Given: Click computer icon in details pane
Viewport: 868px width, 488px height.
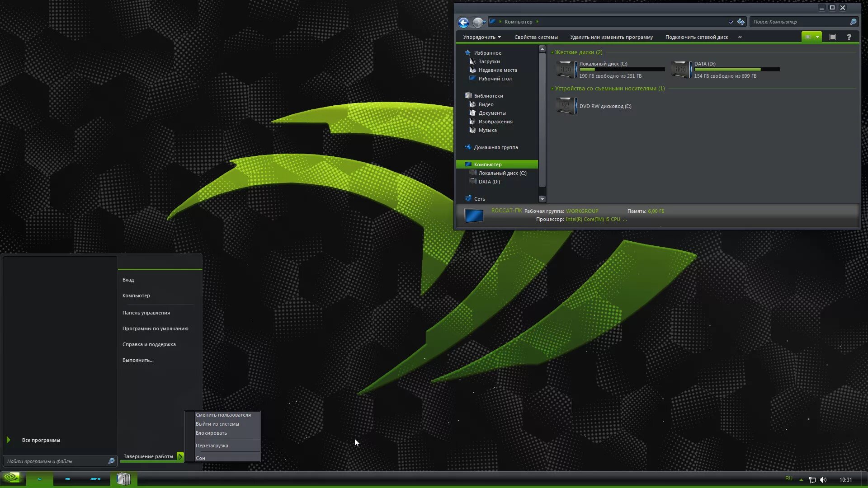Looking at the screenshot, I should pyautogui.click(x=474, y=216).
